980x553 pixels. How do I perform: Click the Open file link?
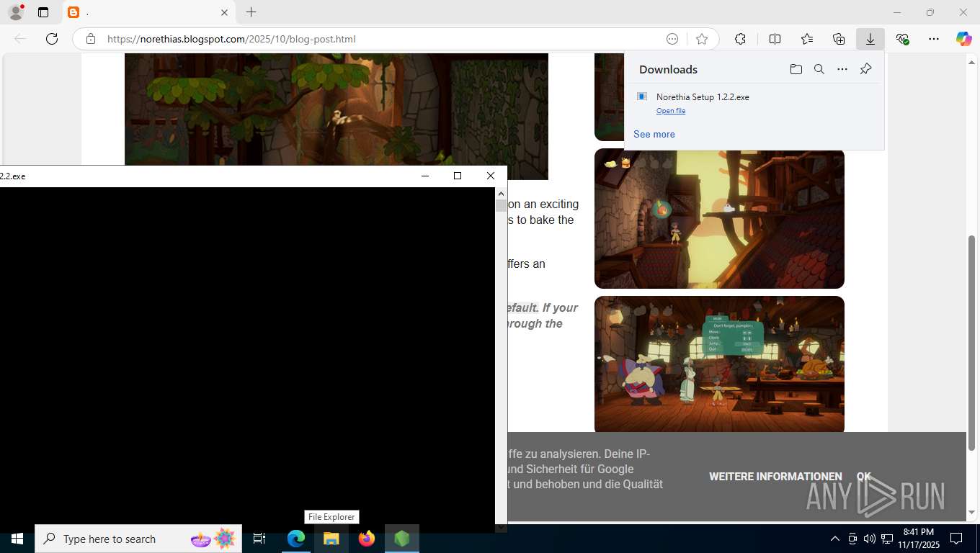click(x=671, y=111)
